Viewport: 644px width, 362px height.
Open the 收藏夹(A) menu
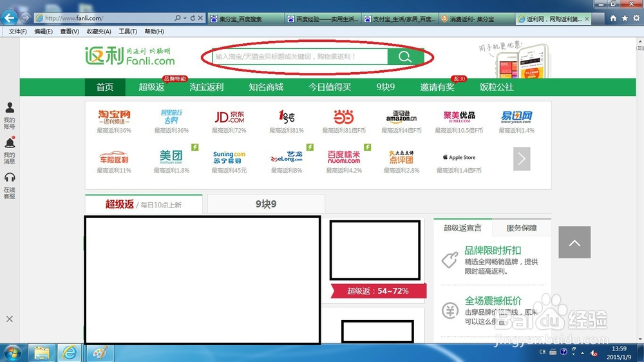[99, 32]
